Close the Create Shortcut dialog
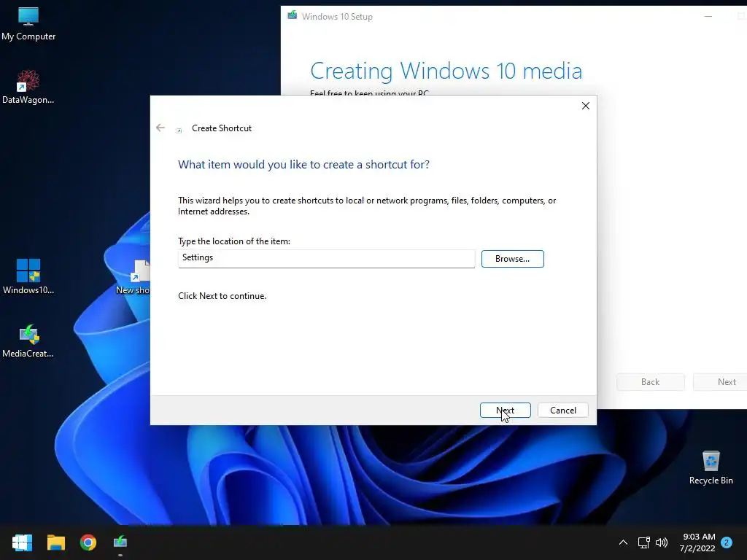Screen dimensions: 747x560 click(x=586, y=106)
